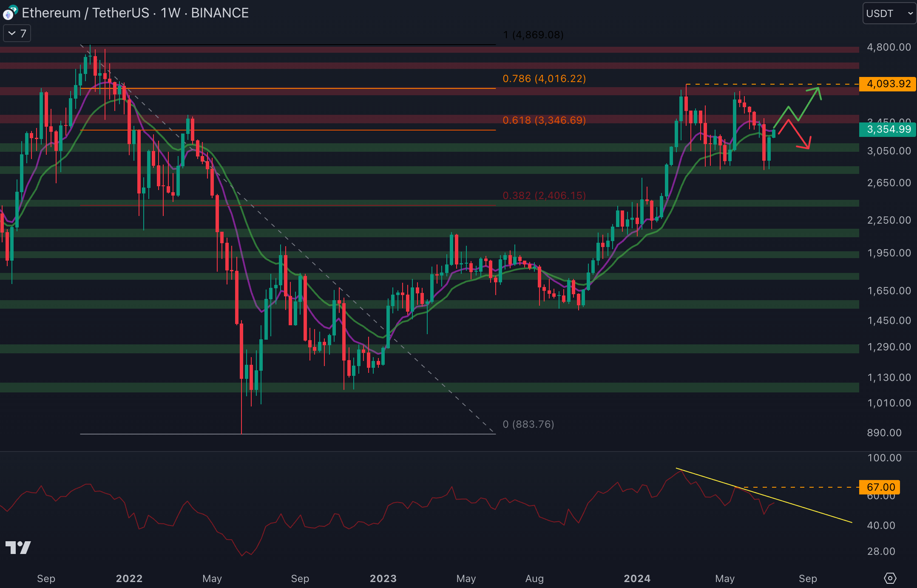Expand the collapsed 7 indicators legend
Viewport: 917px width, 588px height.
17,34
